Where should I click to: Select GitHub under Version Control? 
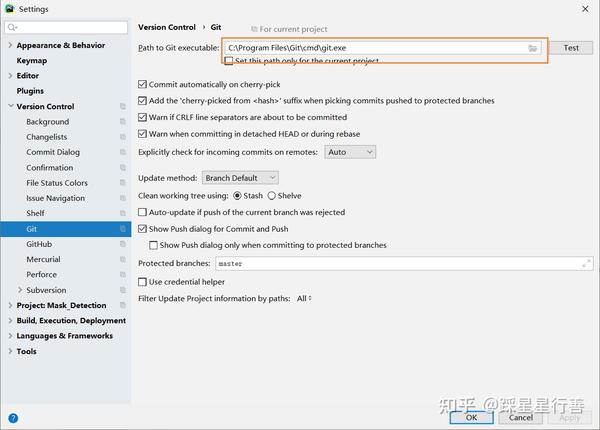click(x=39, y=244)
